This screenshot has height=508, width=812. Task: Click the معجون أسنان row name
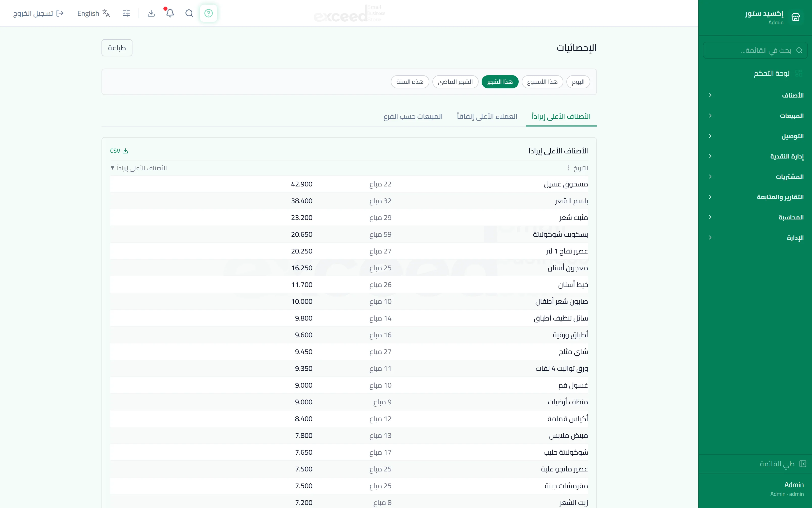568,268
